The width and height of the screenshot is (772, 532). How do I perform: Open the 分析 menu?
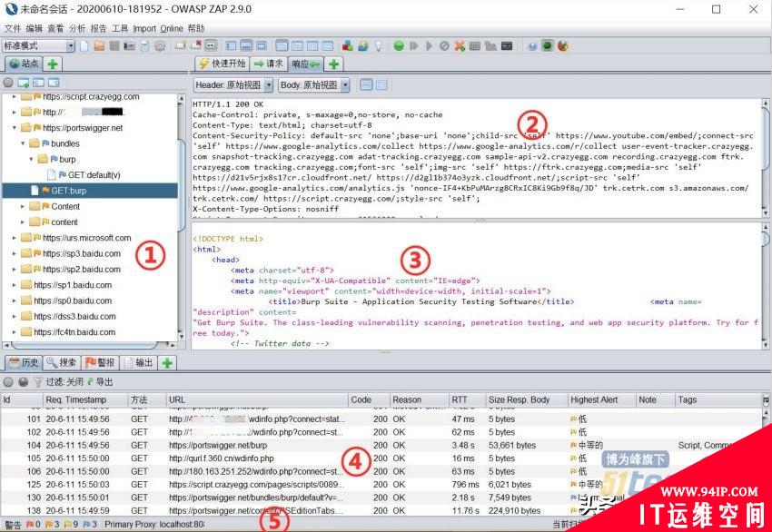(77, 28)
